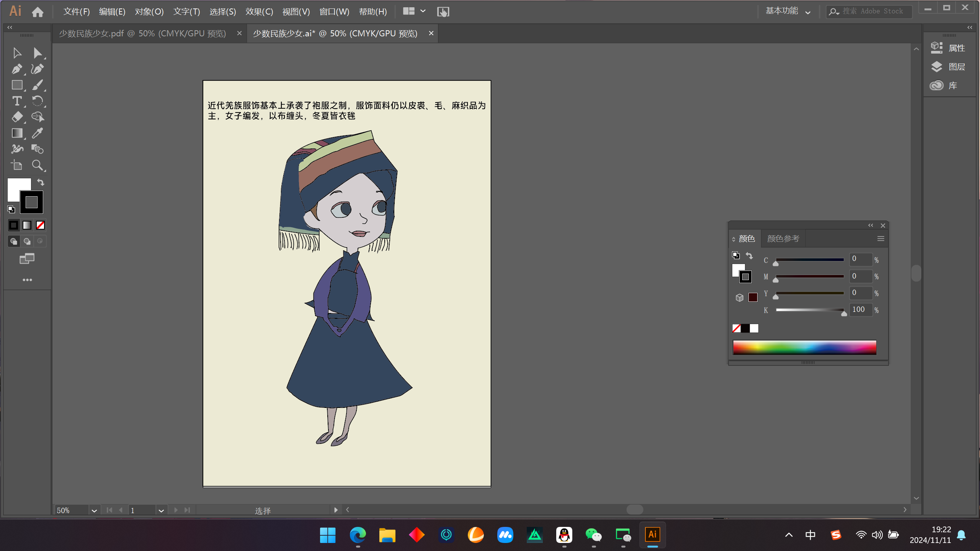The height and width of the screenshot is (551, 980).
Task: Collapse the floating Color panel
Action: coord(871,225)
